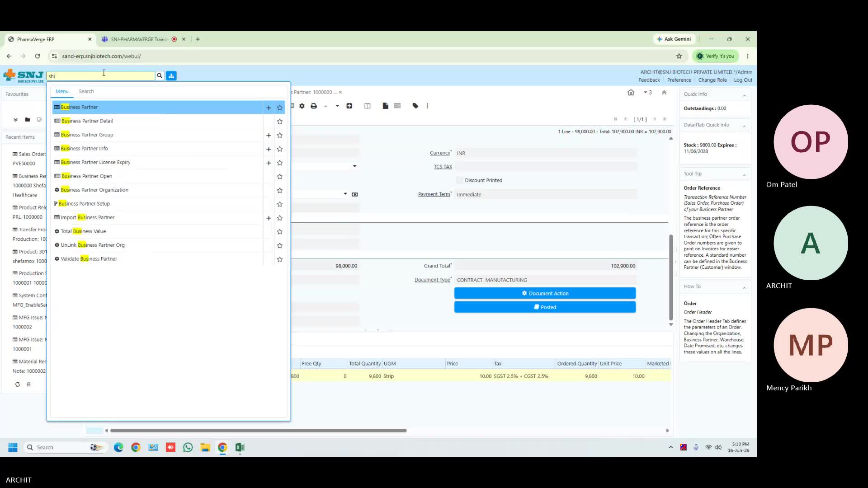The width and height of the screenshot is (868, 488).
Task: Open Business Partner Organization menu entry
Action: pyautogui.click(x=94, y=190)
